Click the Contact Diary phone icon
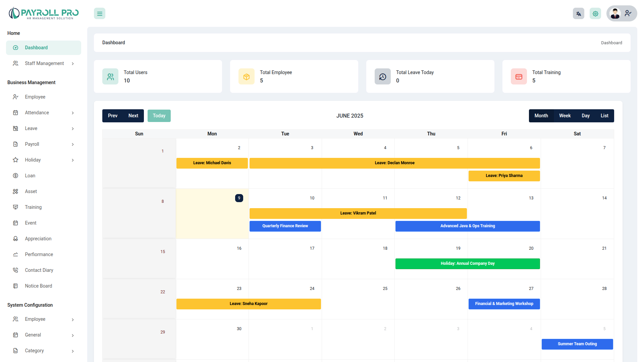This screenshot has height=362, width=644. pos(15,270)
